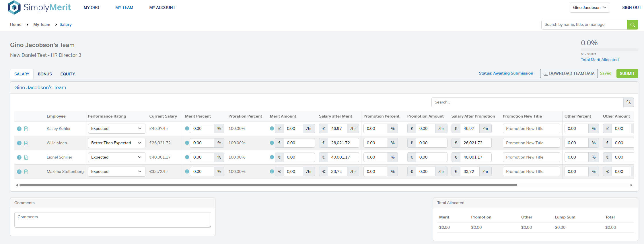
Task: Click info icon beside Lionel Schiller's row
Action: click(x=19, y=157)
